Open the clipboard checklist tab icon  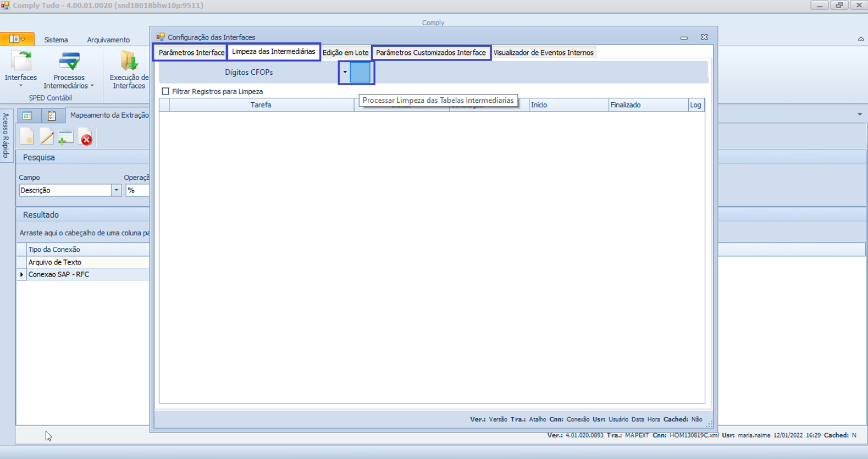52,115
